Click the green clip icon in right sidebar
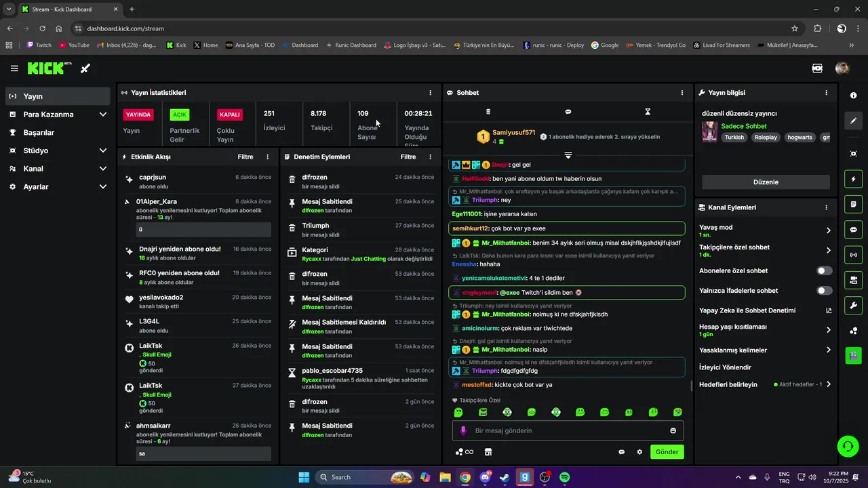 coord(854,355)
